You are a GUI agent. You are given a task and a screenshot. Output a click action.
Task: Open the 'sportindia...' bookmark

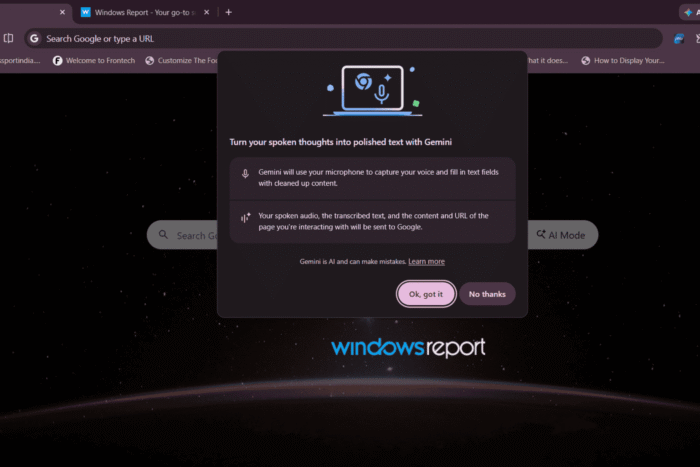20,61
